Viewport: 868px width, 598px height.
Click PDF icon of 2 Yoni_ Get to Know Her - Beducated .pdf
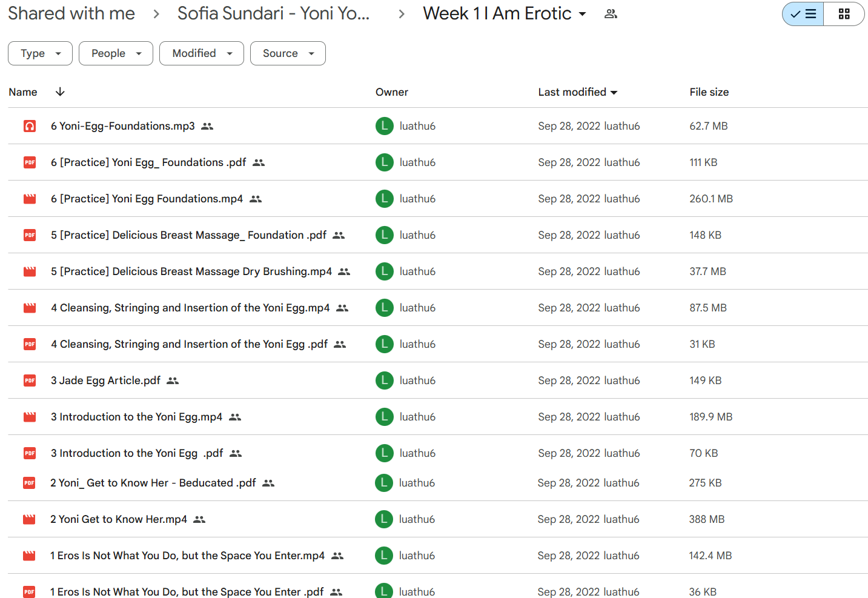click(29, 483)
